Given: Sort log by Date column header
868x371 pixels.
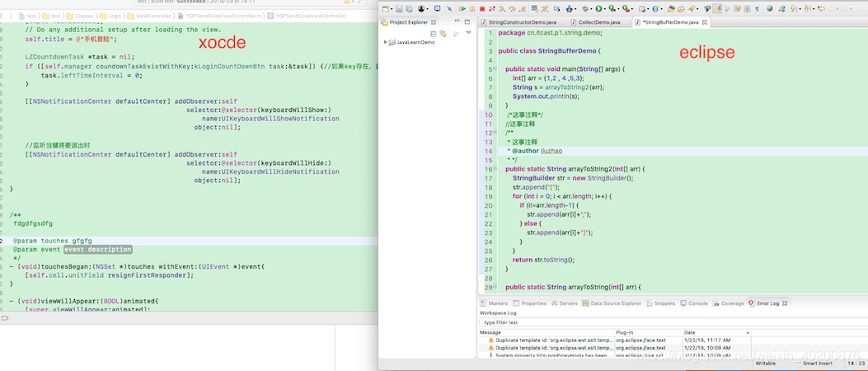Looking at the screenshot, I should (x=717, y=332).
